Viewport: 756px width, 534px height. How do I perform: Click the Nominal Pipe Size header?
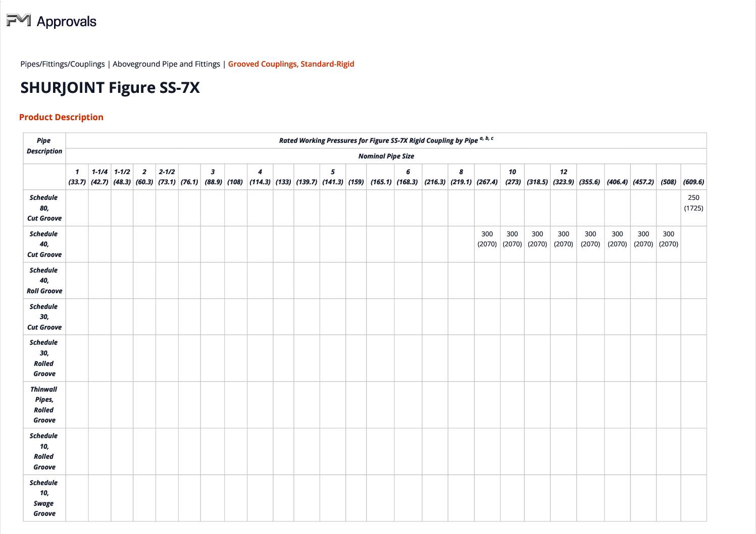pos(386,156)
